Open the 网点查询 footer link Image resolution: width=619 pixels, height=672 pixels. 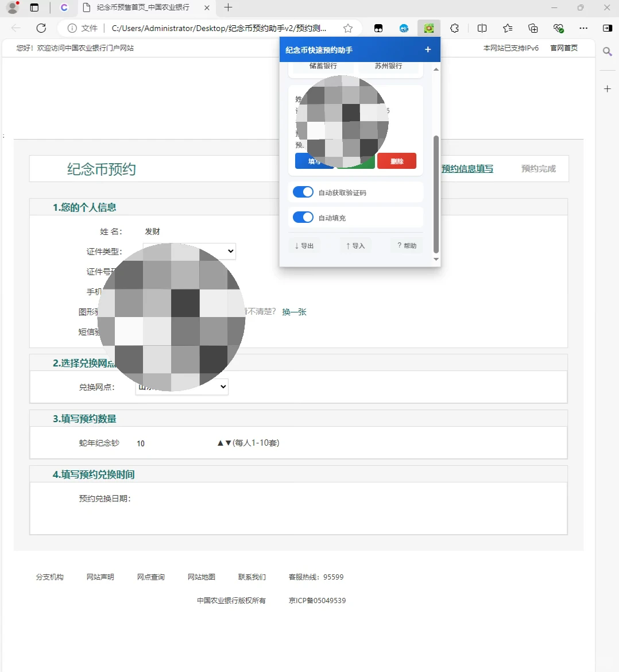(151, 577)
